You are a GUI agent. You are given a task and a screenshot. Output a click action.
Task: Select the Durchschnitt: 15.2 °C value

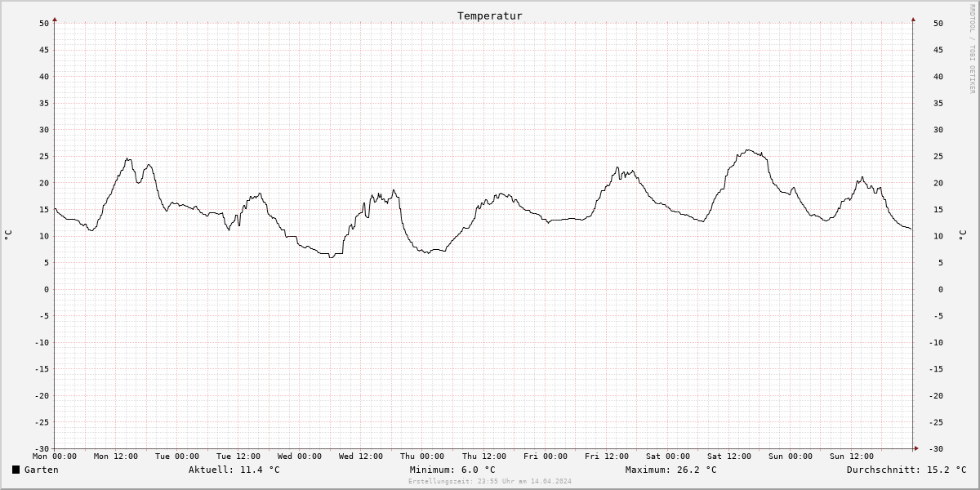point(906,470)
